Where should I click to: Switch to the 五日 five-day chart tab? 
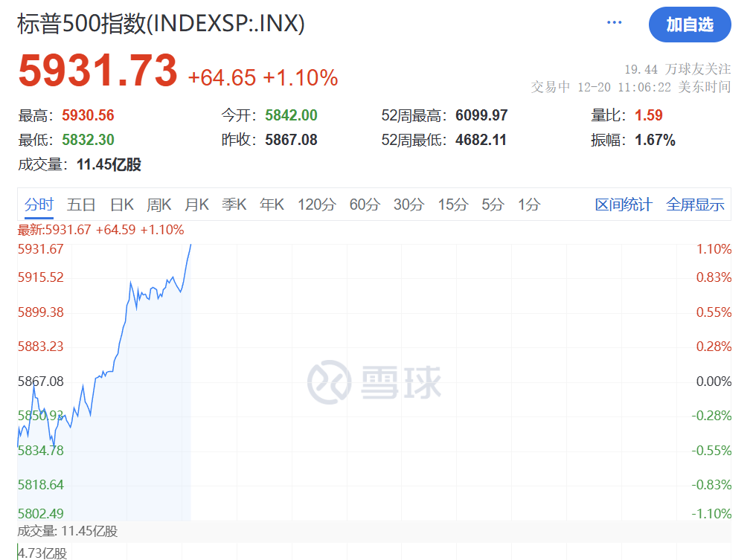pos(81,205)
